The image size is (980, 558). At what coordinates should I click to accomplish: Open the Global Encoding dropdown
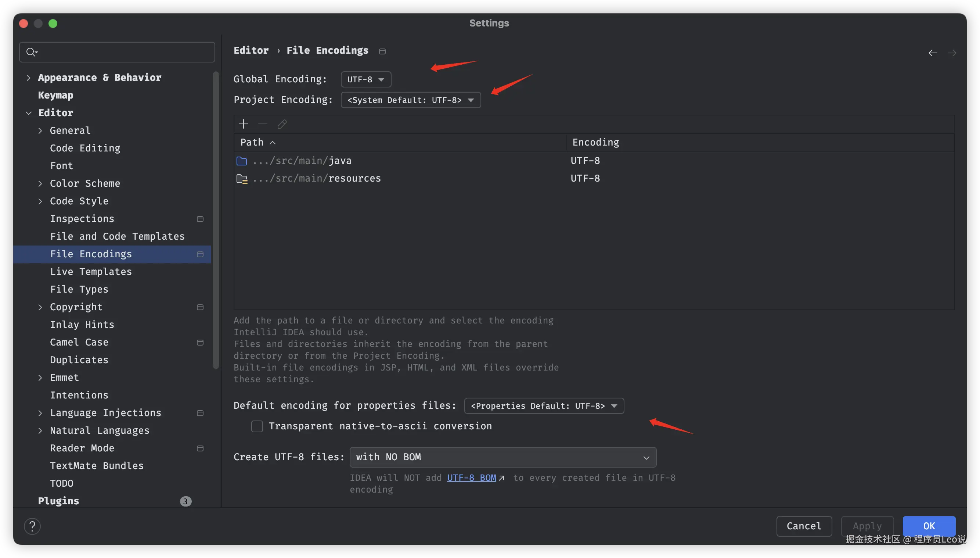[x=366, y=79]
